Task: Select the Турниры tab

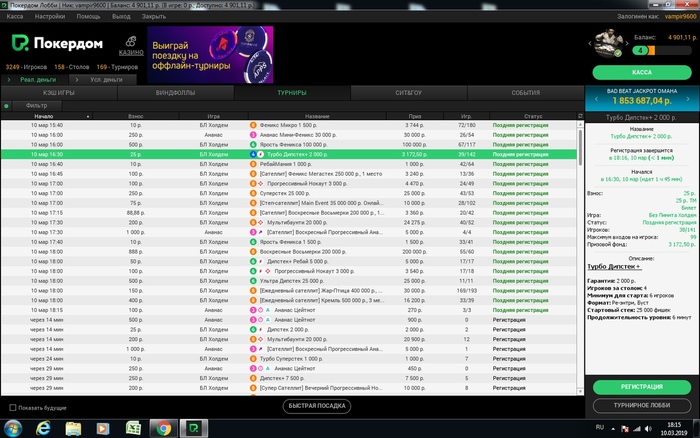Action: tap(292, 93)
